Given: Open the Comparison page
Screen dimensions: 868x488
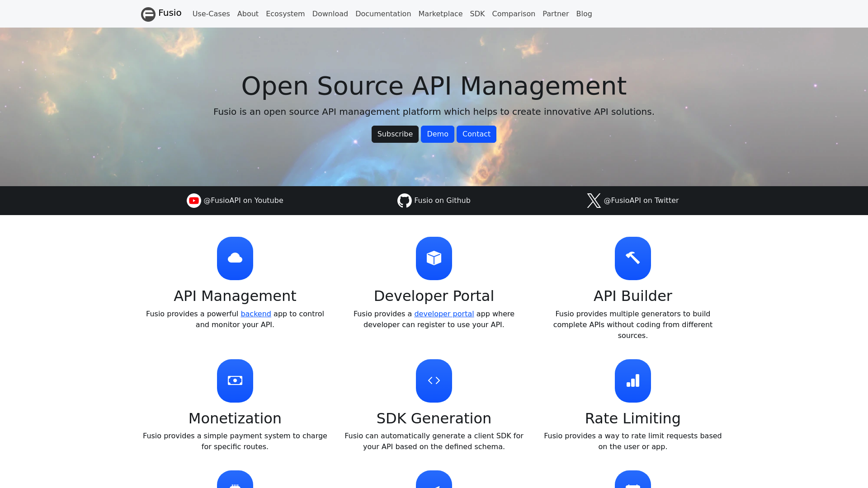Looking at the screenshot, I should tap(514, 14).
